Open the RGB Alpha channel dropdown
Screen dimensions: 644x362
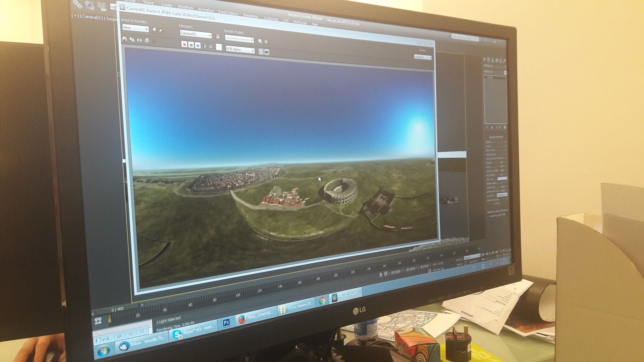click(240, 50)
